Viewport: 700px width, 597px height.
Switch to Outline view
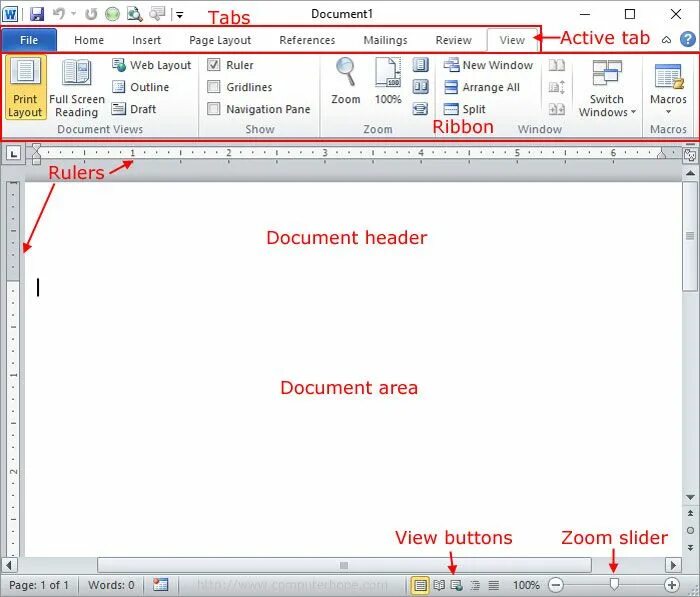click(x=140, y=87)
